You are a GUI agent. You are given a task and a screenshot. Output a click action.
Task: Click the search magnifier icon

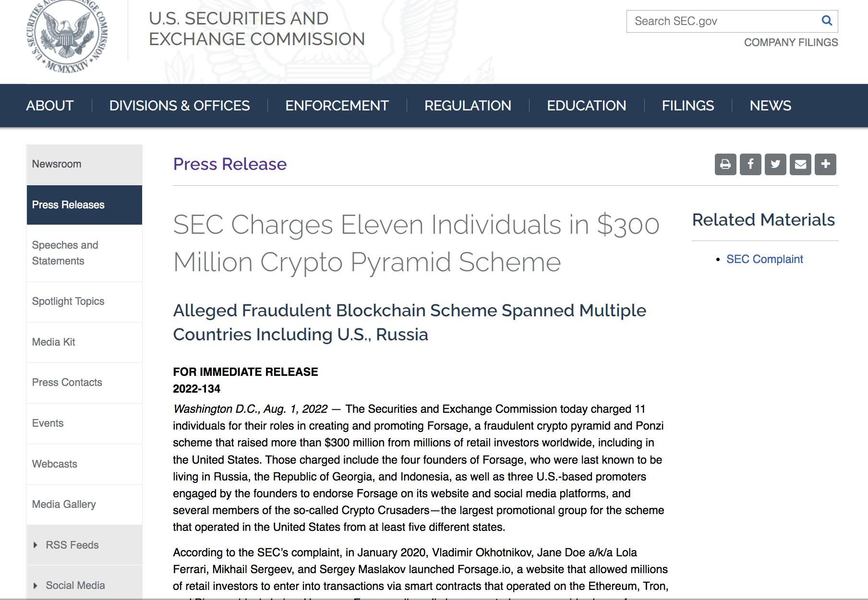tap(826, 21)
